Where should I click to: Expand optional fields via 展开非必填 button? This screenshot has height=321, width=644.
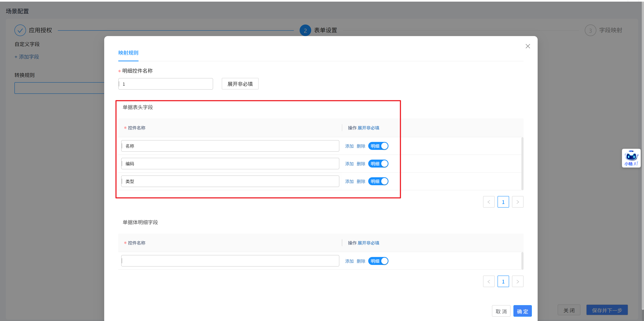240,84
